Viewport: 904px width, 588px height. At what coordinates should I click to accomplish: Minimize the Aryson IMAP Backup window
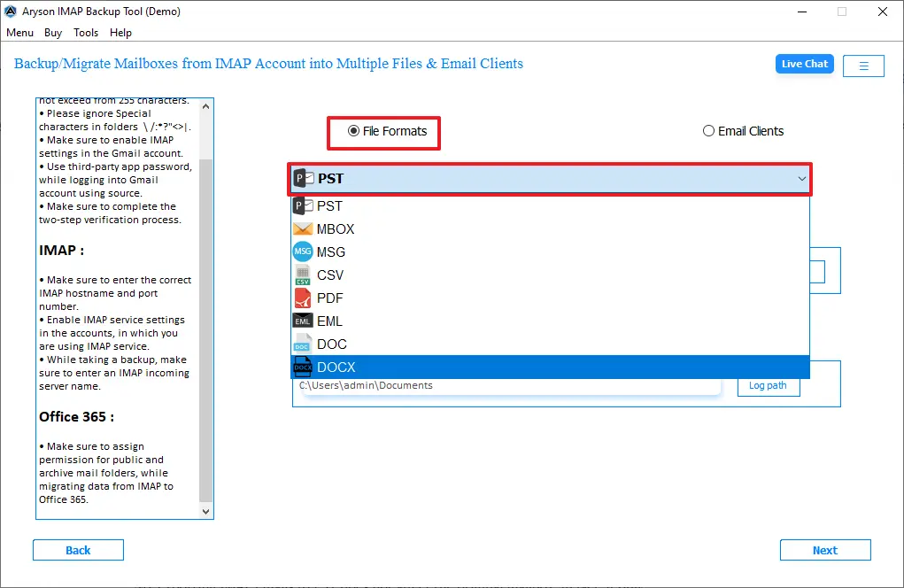click(x=802, y=12)
